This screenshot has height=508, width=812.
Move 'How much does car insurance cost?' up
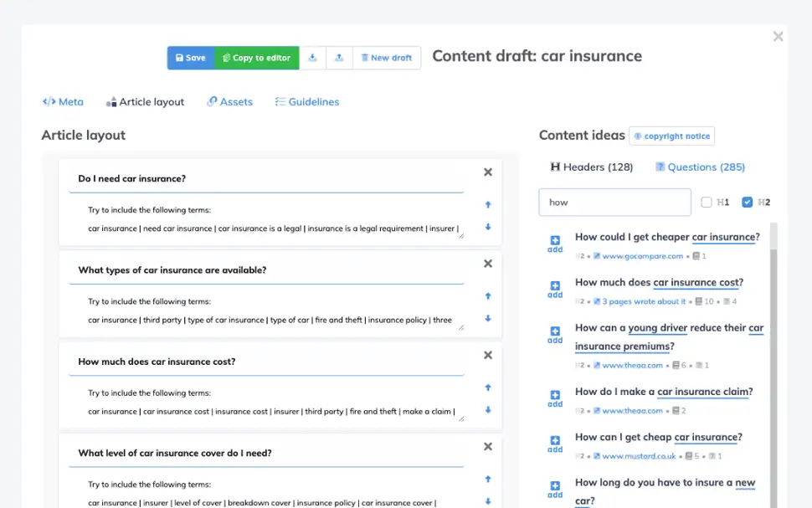coord(488,387)
